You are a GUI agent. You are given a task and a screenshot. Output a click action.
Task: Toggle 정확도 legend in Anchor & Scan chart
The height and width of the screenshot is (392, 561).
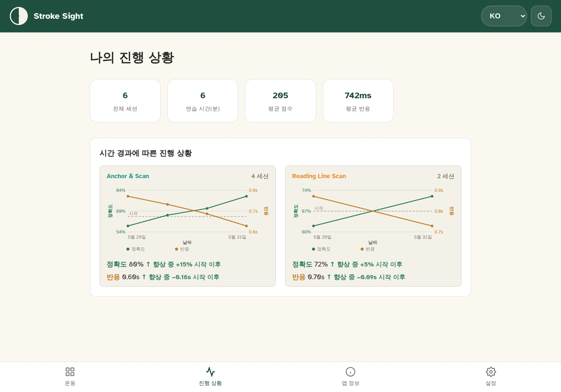(136, 249)
